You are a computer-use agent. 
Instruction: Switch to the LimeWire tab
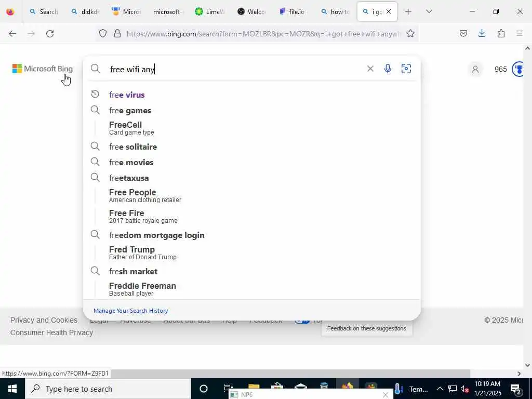pyautogui.click(x=209, y=12)
